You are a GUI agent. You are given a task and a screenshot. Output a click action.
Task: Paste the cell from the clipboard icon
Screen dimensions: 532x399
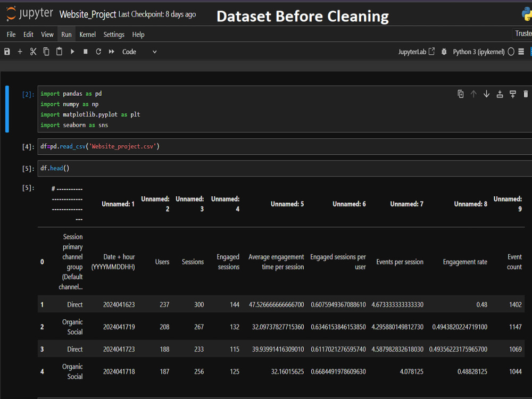point(59,52)
